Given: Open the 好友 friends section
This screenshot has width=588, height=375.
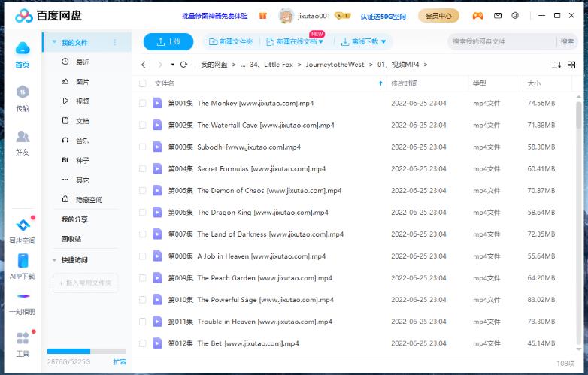Looking at the screenshot, I should (x=23, y=136).
